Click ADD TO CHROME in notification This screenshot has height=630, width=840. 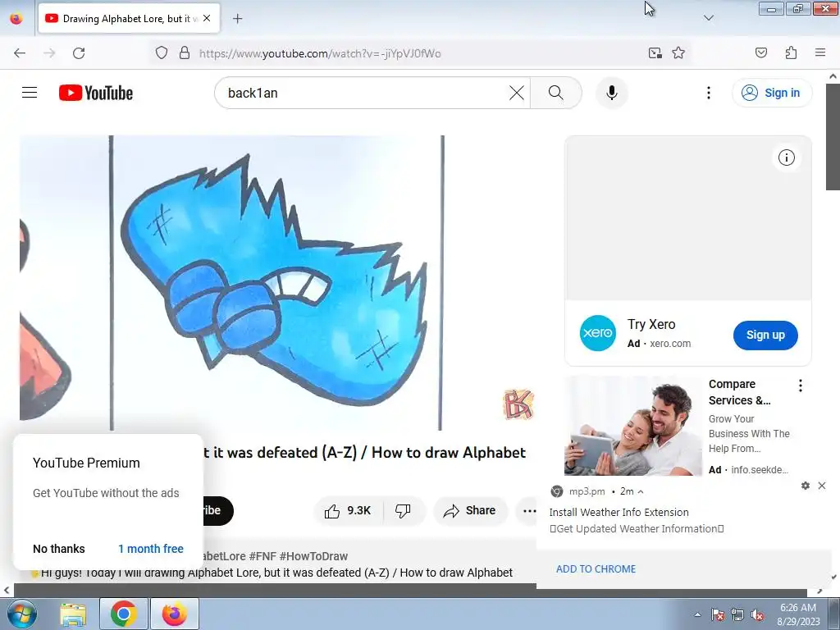596,569
